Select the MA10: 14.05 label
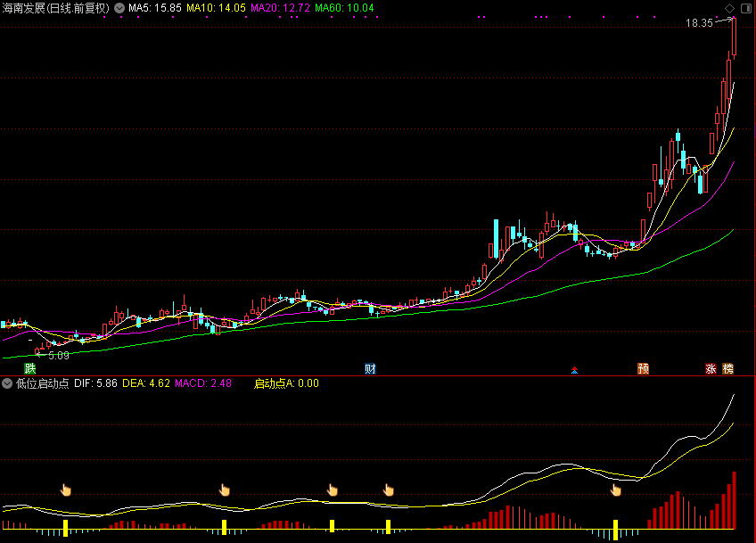Screen dimensions: 756x543 [216, 8]
